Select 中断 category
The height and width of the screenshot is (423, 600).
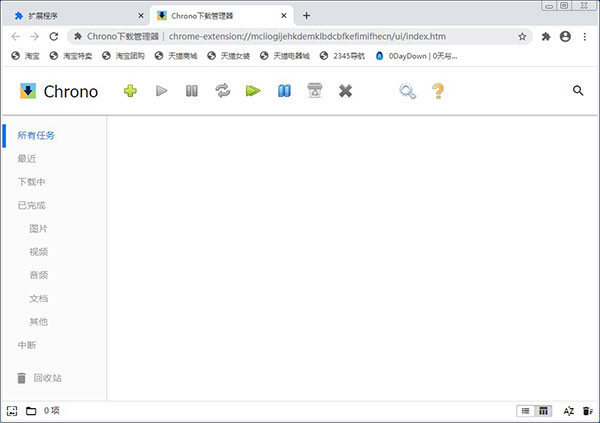click(27, 345)
